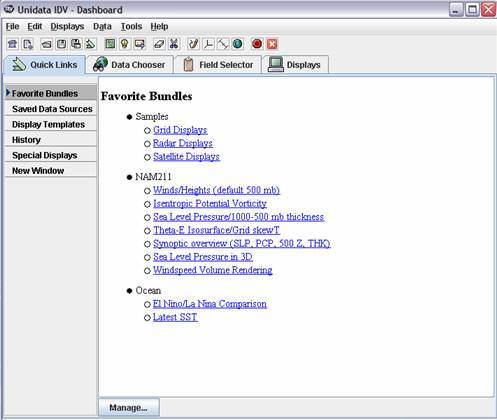Click the red X toolbar icon

pyautogui.click(x=272, y=44)
